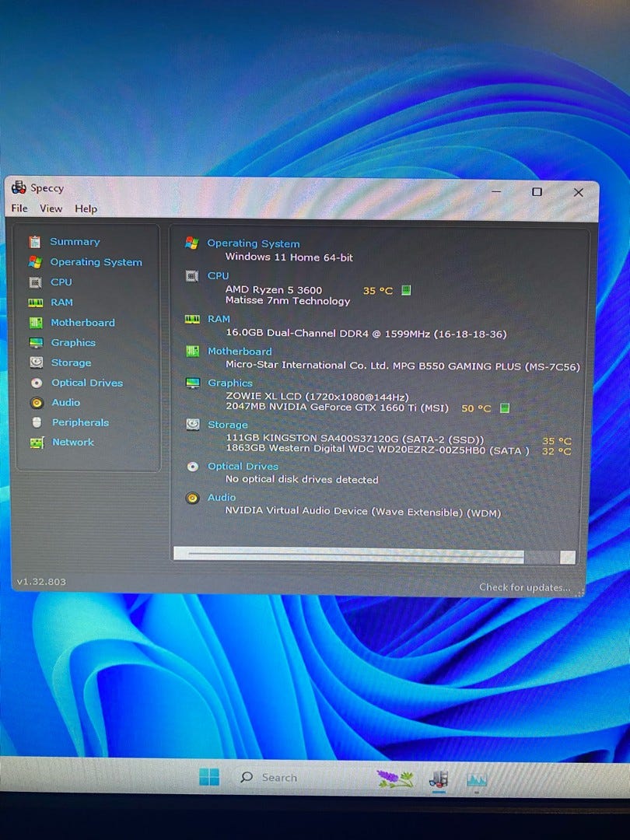
Task: Click the Optical Drives disc icon in sidebar
Action: tap(37, 383)
